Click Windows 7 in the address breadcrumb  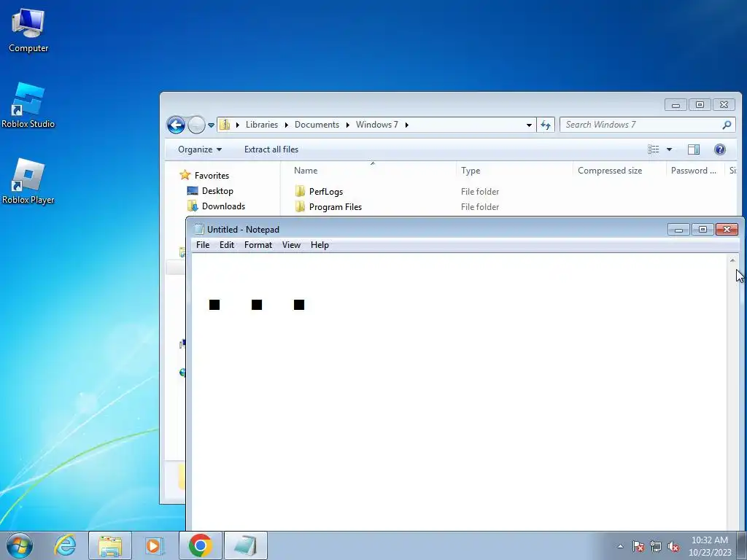pyautogui.click(x=377, y=125)
